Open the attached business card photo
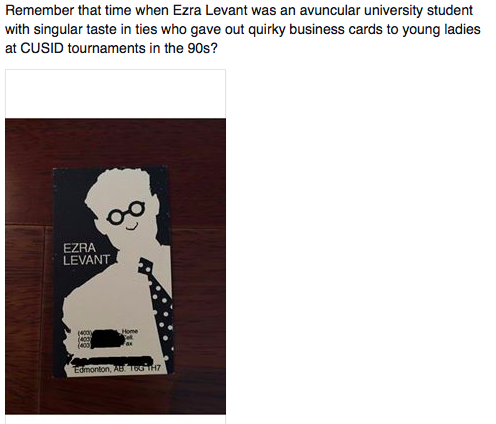The width and height of the screenshot is (496, 424). click(x=115, y=266)
